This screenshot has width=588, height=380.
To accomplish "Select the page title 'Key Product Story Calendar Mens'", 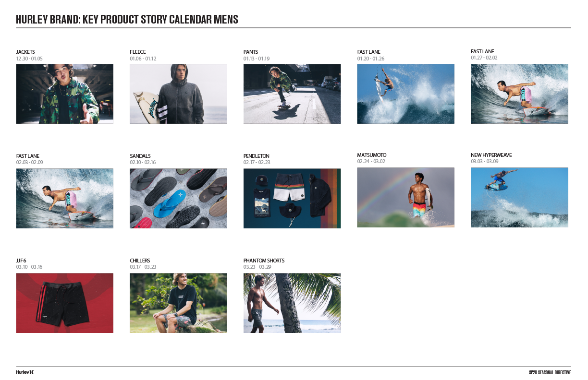I will [x=160, y=20].
